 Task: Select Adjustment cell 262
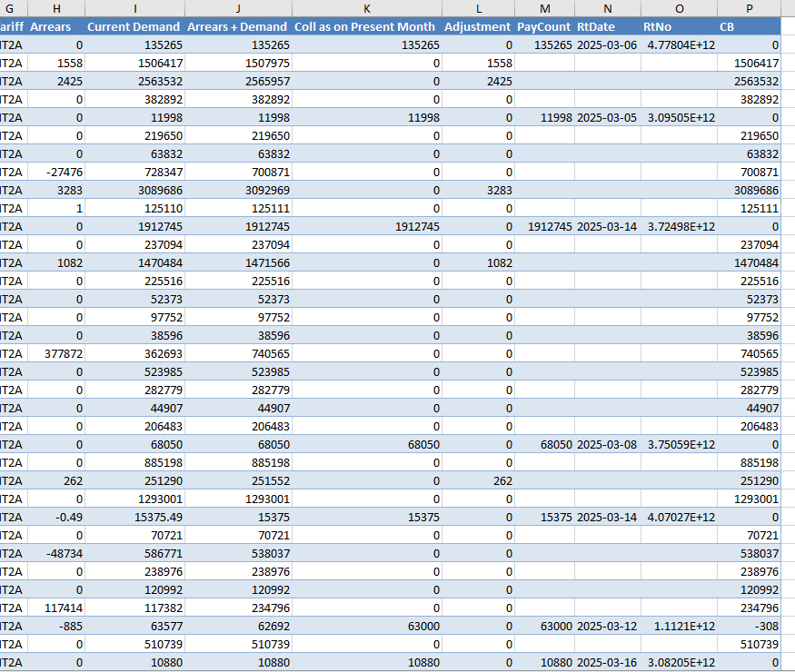point(478,481)
